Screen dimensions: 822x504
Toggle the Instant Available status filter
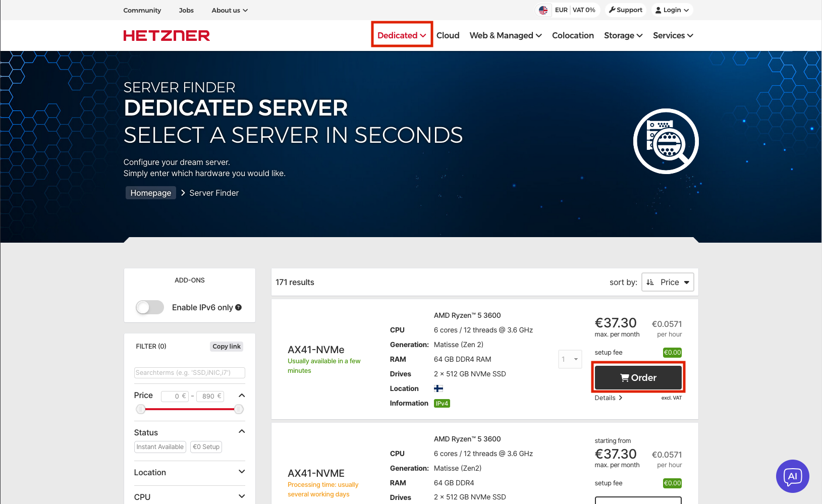tap(160, 447)
